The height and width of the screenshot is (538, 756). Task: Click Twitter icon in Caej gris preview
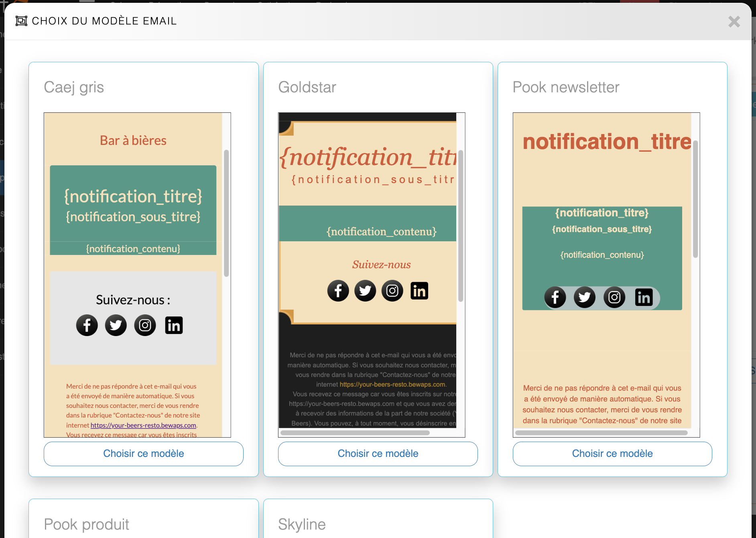(116, 325)
